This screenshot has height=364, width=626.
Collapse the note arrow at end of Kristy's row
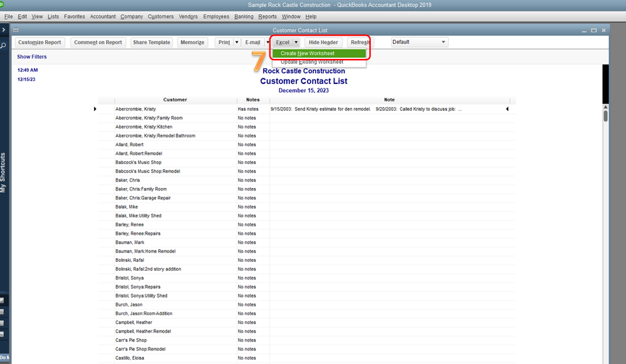tap(507, 109)
